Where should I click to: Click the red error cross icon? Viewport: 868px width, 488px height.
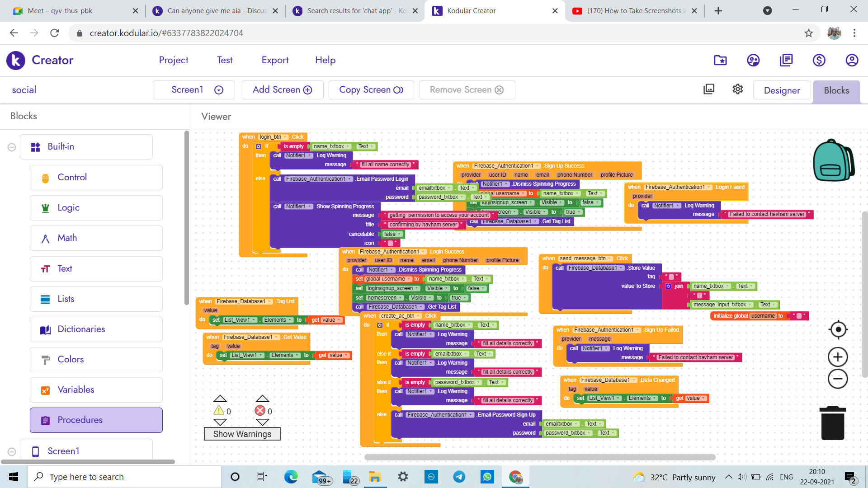(x=260, y=410)
